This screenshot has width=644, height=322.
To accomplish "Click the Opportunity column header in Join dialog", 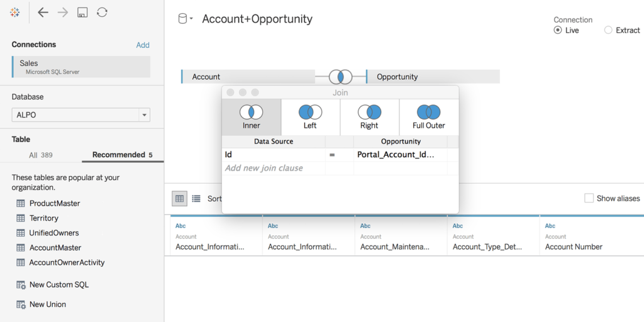I will (401, 142).
